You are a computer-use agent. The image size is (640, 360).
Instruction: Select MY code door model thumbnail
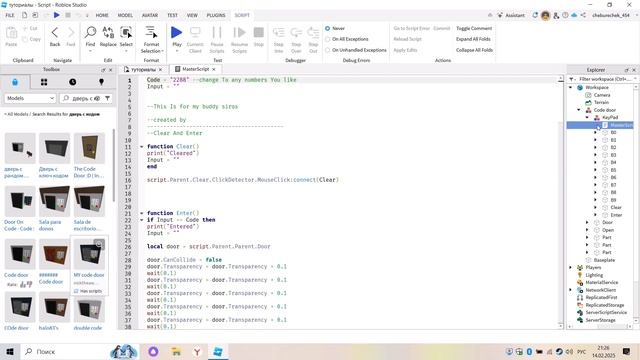(89, 253)
